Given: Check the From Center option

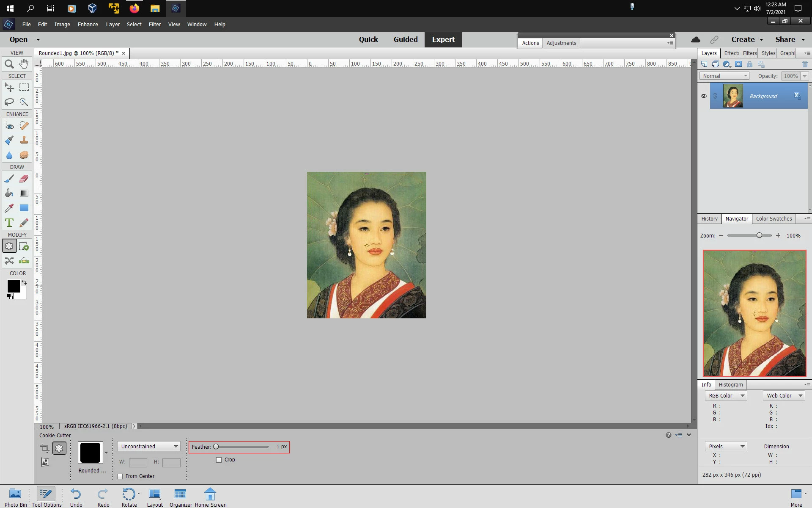Looking at the screenshot, I should coord(120,476).
